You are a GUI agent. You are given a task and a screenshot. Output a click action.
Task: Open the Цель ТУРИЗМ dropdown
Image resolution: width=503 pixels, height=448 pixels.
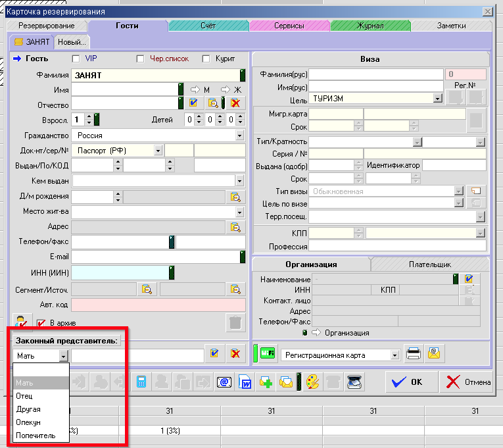pos(437,99)
